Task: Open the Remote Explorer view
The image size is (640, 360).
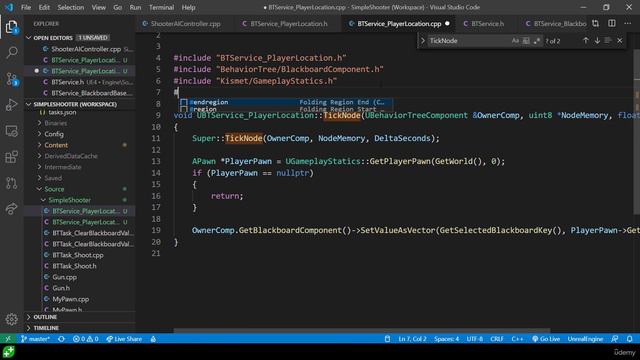Action: point(11,131)
